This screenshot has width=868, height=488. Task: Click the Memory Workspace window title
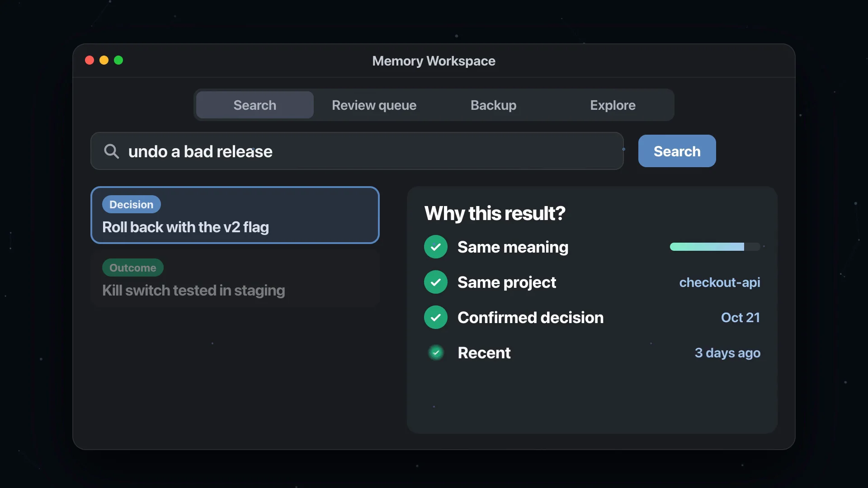(x=434, y=61)
